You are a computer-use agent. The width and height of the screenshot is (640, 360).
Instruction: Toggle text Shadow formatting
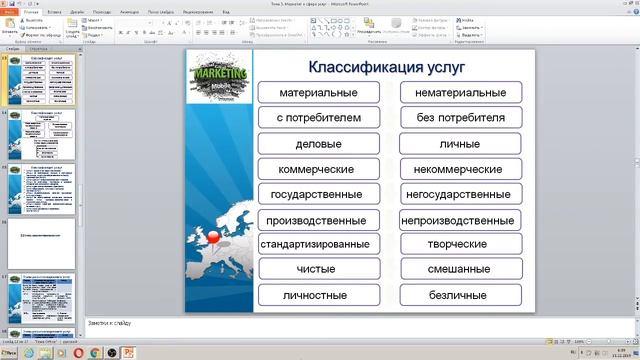tap(144, 33)
